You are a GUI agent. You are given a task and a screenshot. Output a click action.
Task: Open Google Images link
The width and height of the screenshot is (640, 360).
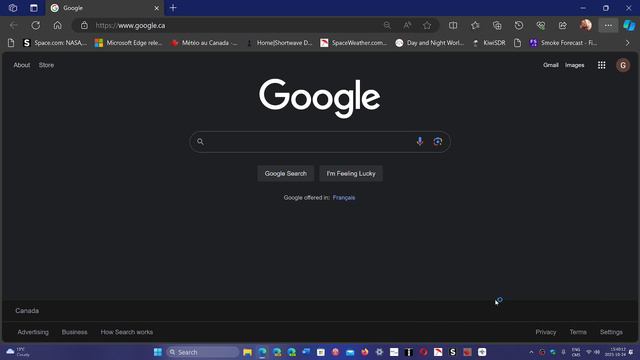(574, 65)
